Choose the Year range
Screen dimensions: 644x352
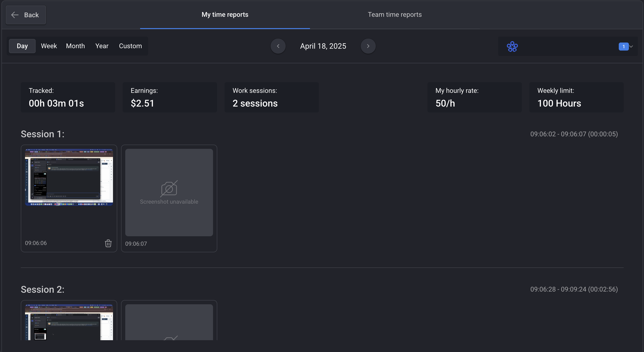point(102,46)
